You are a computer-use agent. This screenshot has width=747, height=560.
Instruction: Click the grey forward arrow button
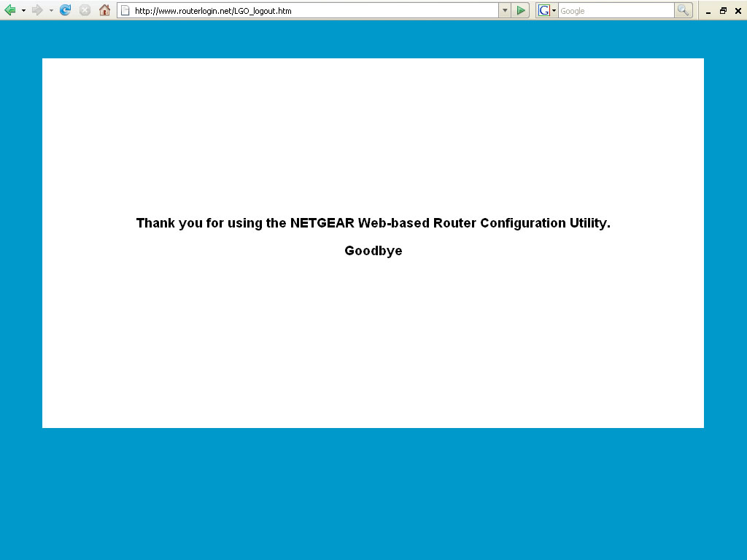click(x=36, y=10)
